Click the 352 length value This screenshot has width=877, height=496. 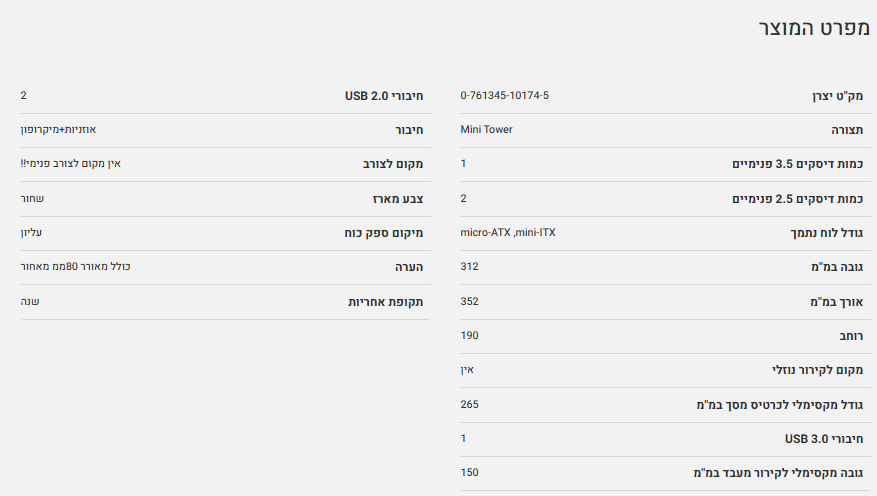(469, 301)
